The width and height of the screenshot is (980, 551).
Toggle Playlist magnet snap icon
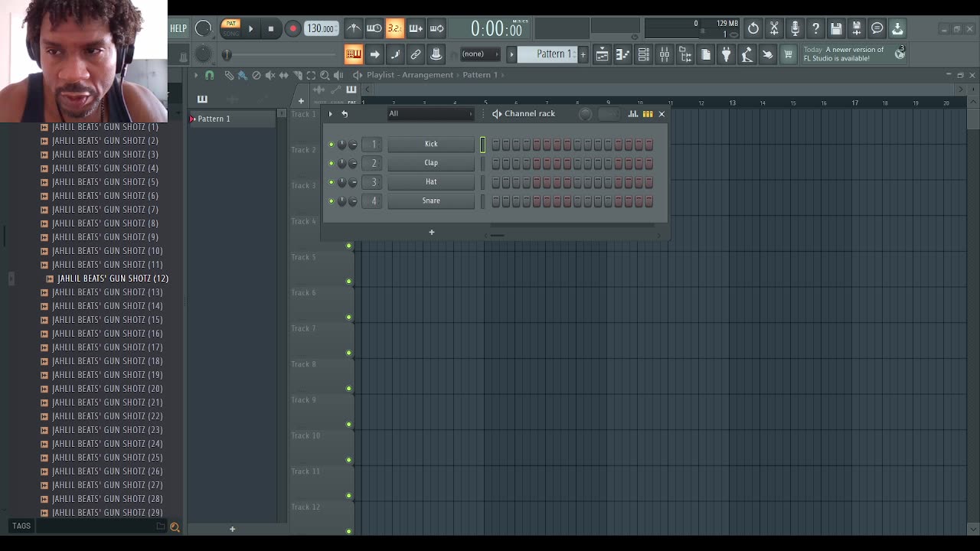209,75
